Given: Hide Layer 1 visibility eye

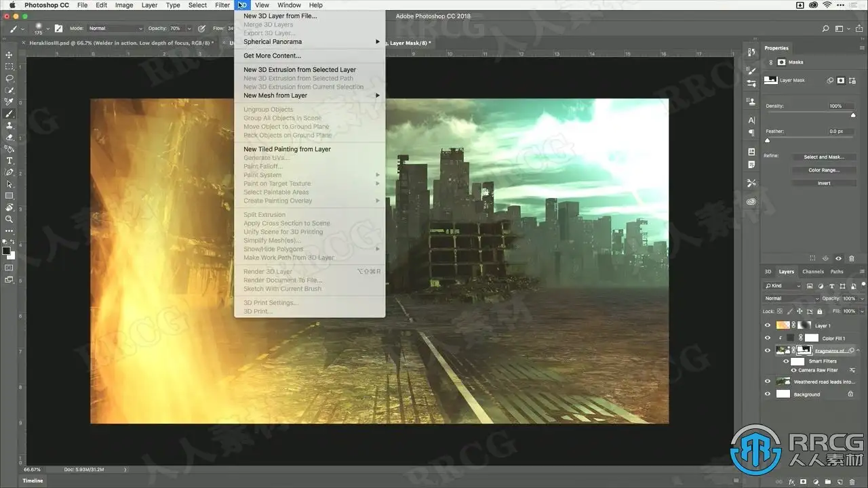Looking at the screenshot, I should 768,325.
